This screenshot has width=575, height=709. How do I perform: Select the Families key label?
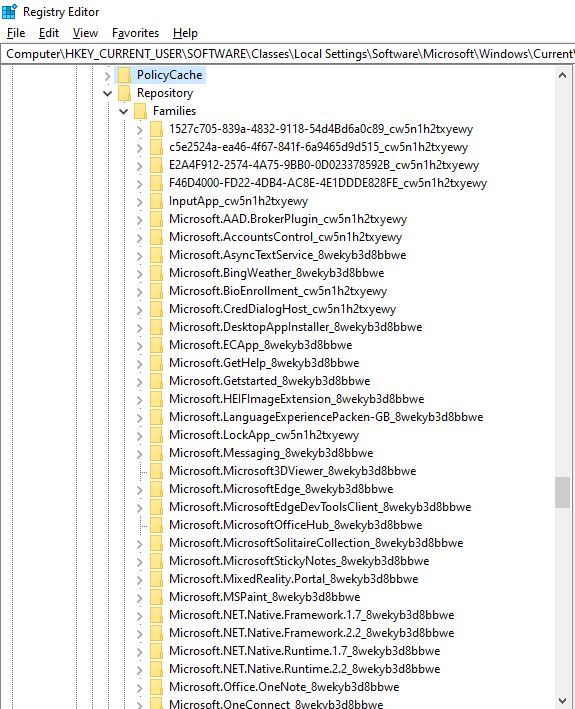click(174, 111)
